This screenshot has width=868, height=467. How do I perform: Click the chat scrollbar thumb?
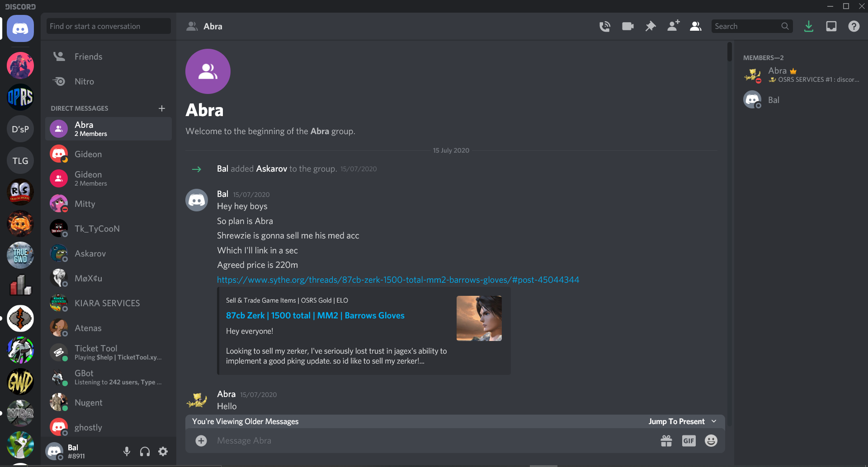pyautogui.click(x=729, y=51)
